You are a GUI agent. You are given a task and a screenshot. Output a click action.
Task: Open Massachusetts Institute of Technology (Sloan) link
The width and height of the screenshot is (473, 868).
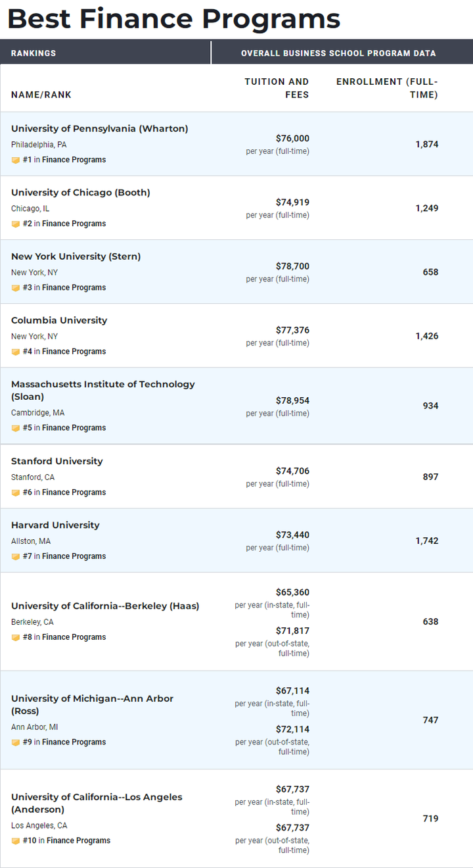tap(103, 391)
